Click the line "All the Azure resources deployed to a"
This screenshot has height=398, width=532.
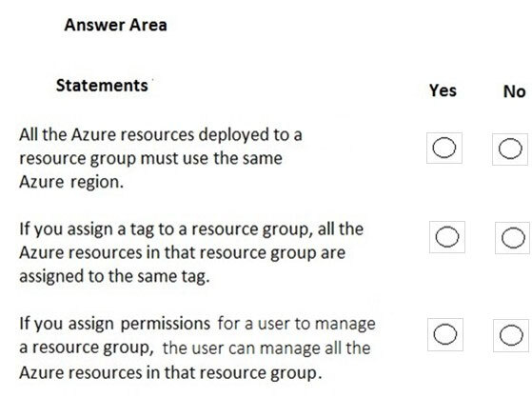(x=161, y=135)
